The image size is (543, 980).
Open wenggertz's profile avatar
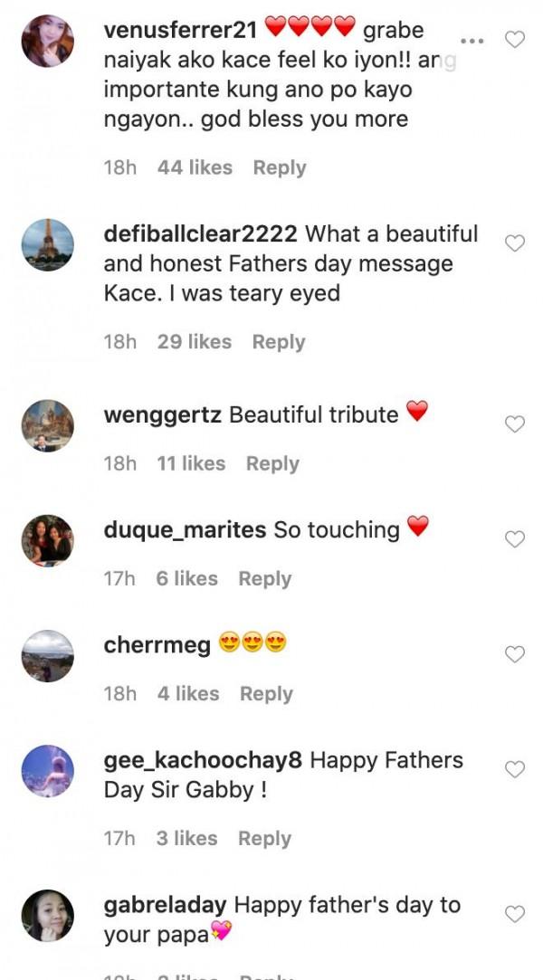pos(47,425)
